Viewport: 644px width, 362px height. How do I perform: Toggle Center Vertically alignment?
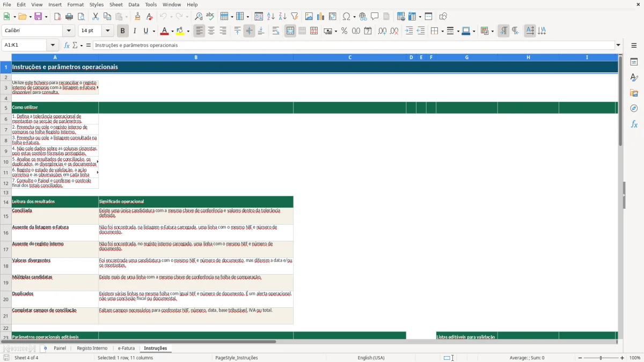(249, 31)
